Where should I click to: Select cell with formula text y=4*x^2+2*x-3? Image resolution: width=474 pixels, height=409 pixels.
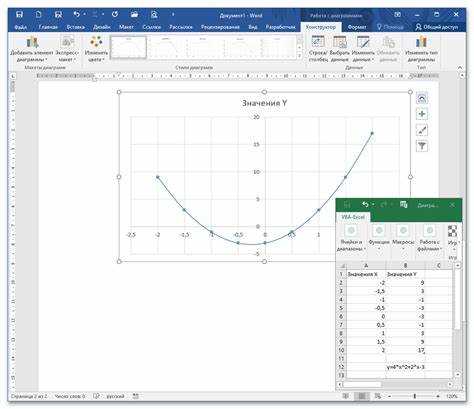pyautogui.click(x=406, y=367)
